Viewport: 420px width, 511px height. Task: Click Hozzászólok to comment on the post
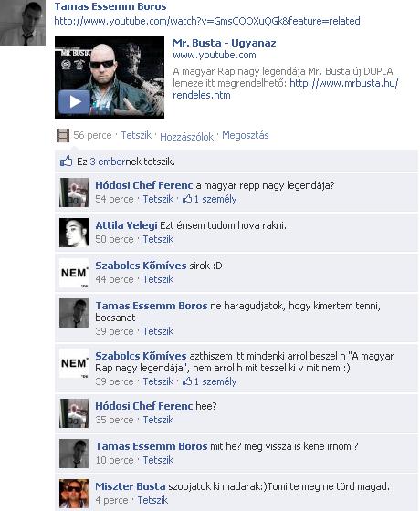pyautogui.click(x=186, y=137)
